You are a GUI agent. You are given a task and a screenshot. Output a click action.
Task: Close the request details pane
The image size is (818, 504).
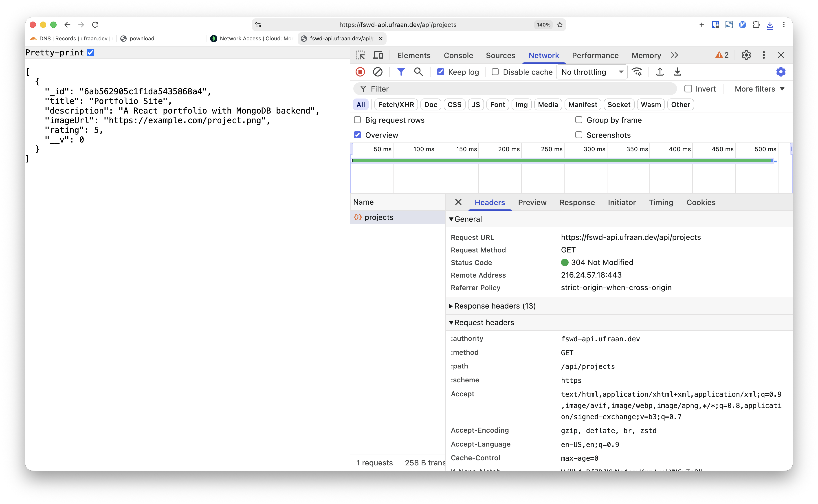(x=458, y=202)
